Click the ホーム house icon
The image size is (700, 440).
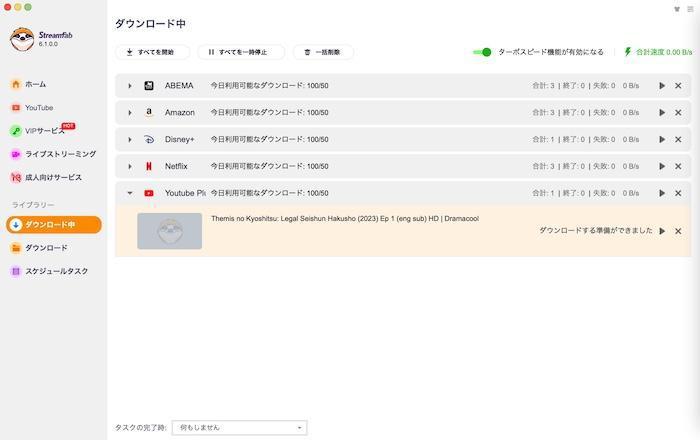click(x=16, y=84)
